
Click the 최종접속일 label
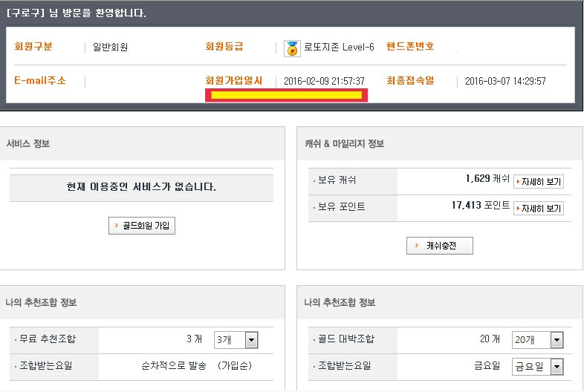point(410,81)
